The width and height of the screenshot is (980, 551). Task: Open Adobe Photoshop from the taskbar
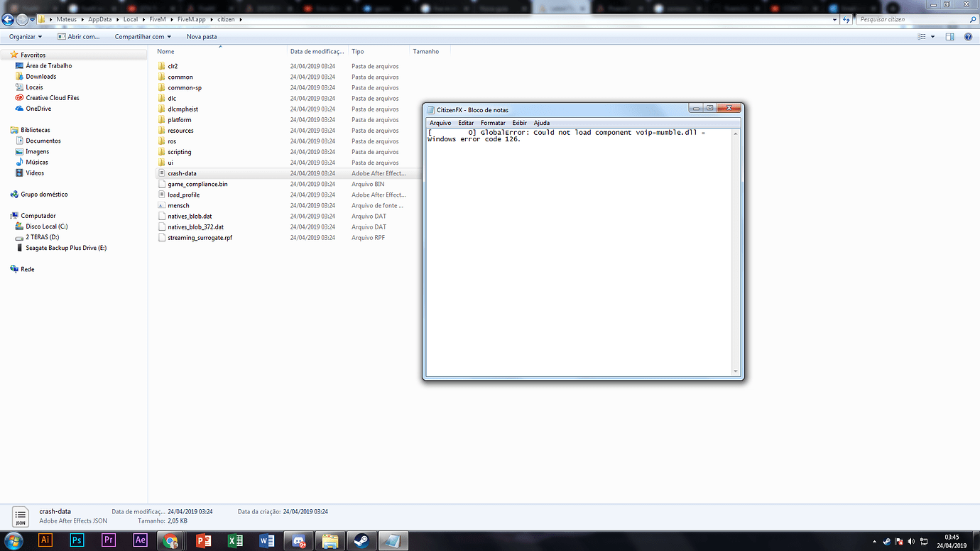(x=76, y=540)
